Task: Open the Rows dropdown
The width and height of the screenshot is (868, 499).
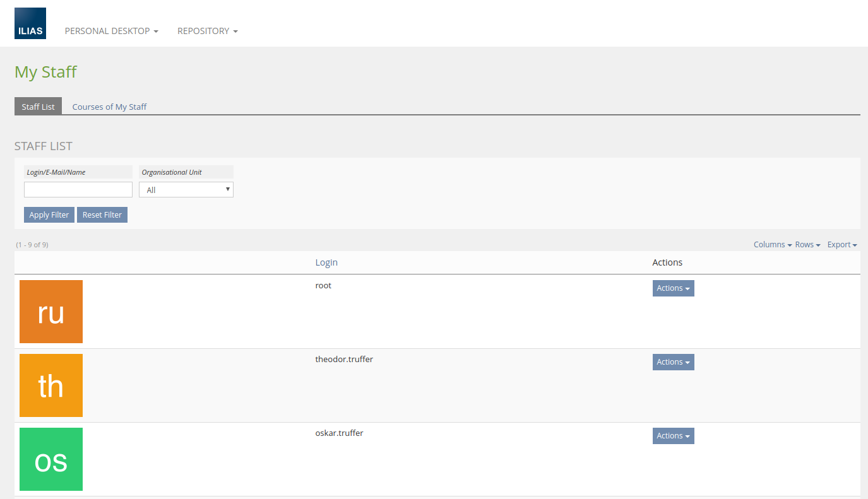Action: 807,245
